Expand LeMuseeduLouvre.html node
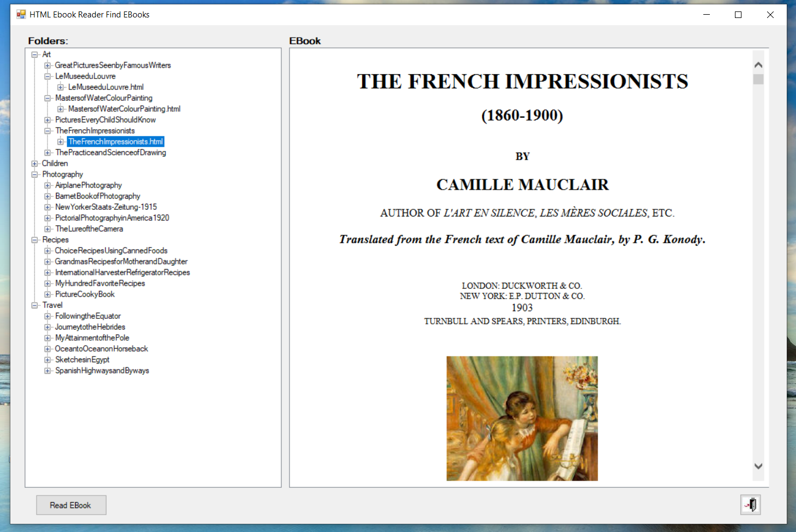 [61, 87]
